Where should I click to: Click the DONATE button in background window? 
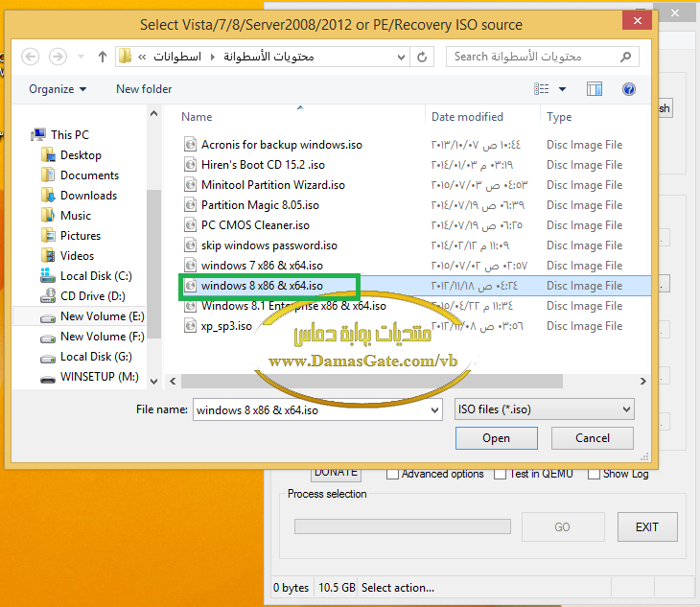(336, 475)
